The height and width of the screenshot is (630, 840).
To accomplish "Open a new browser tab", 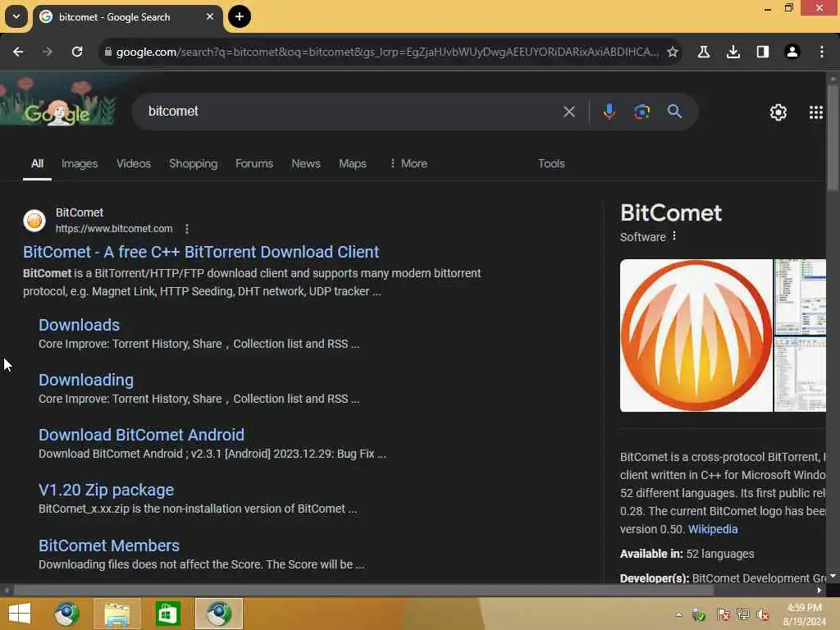I will [x=239, y=16].
